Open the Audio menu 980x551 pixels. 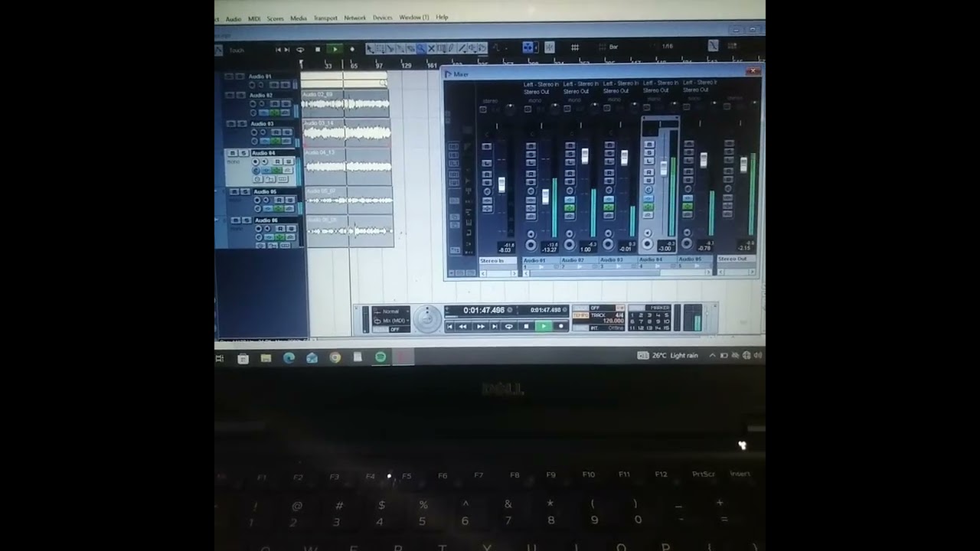click(234, 18)
